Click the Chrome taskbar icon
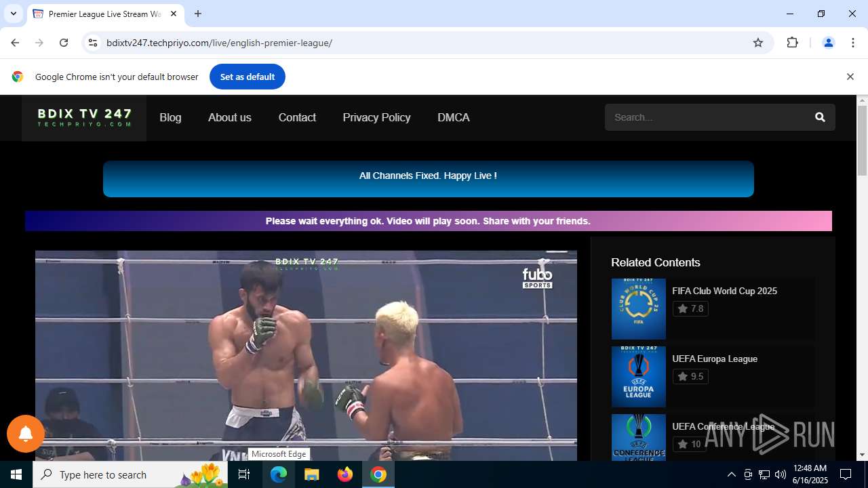868x488 pixels. click(x=378, y=474)
